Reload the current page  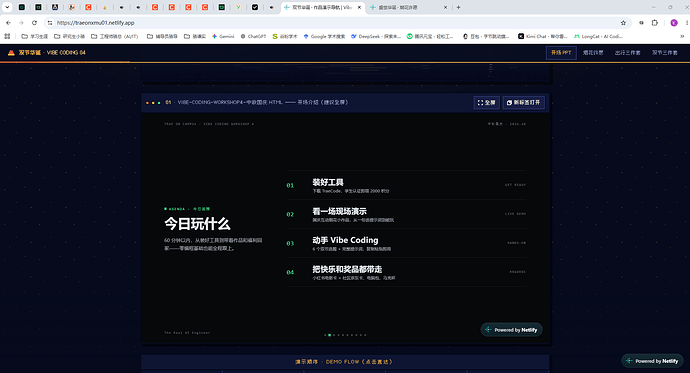click(34, 22)
